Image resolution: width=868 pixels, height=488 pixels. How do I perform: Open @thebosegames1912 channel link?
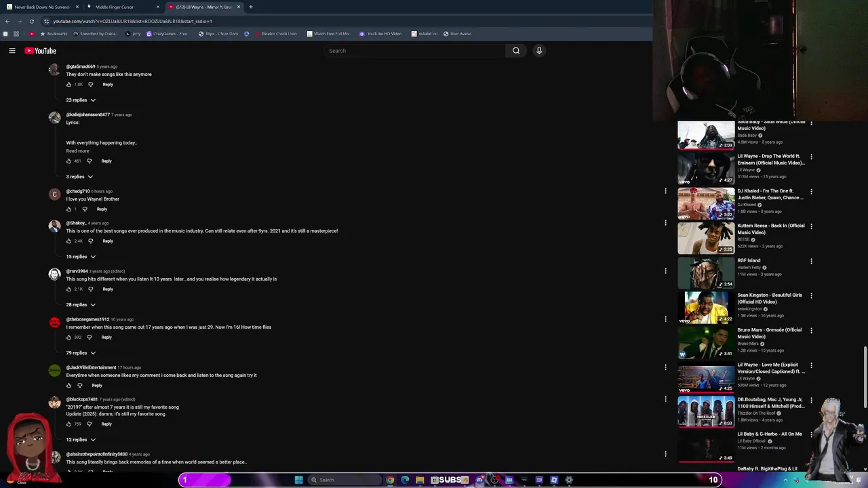click(x=87, y=319)
